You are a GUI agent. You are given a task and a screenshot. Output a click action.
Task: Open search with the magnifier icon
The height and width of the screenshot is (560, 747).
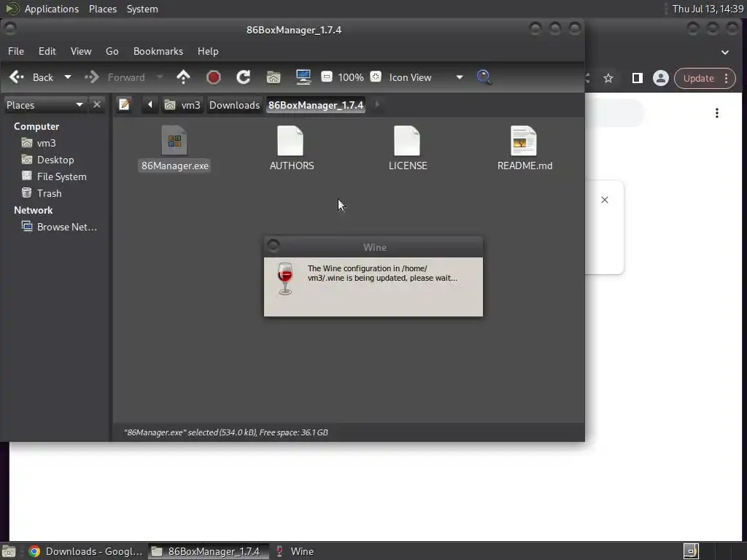coord(484,77)
